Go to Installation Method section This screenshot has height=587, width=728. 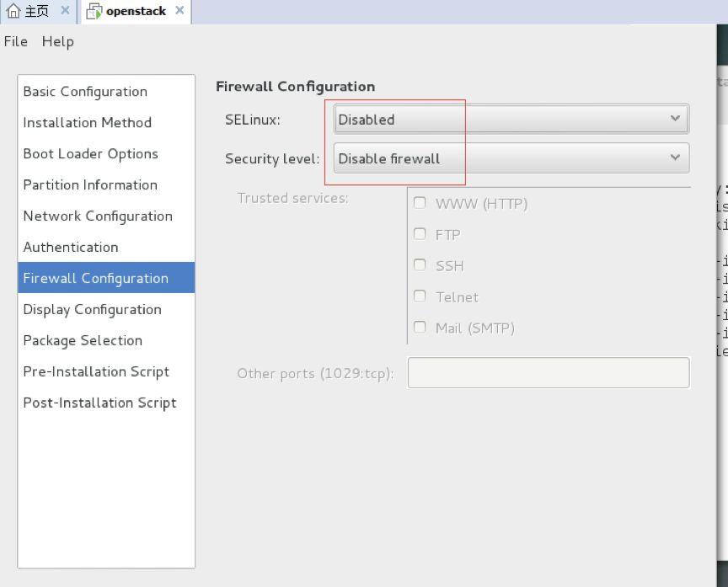pyautogui.click(x=87, y=123)
